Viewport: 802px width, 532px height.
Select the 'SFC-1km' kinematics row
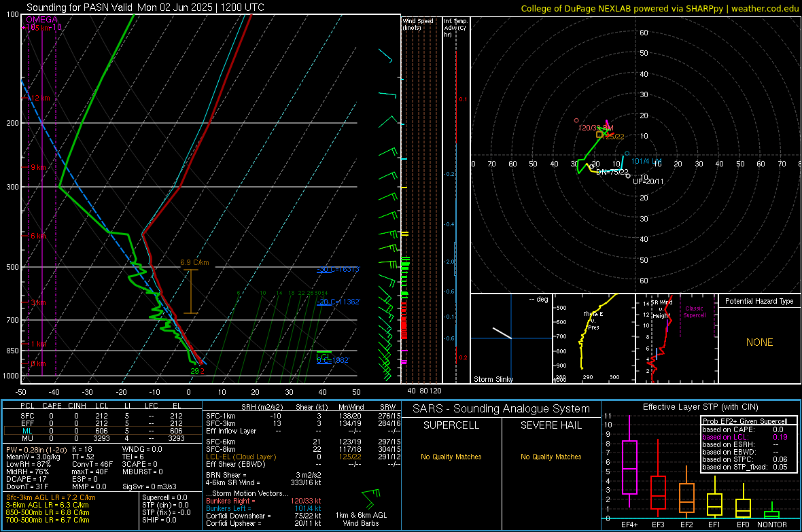pyautogui.click(x=303, y=416)
